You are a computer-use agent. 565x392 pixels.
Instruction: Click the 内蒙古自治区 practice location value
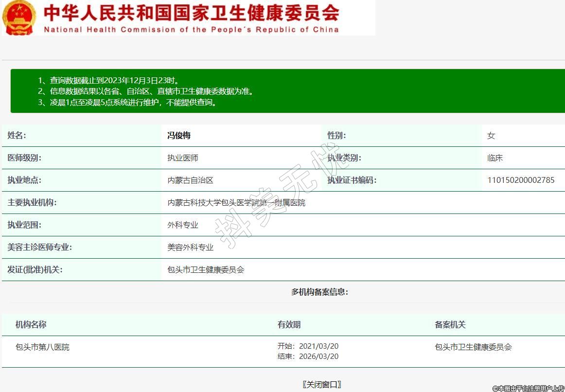pos(191,180)
